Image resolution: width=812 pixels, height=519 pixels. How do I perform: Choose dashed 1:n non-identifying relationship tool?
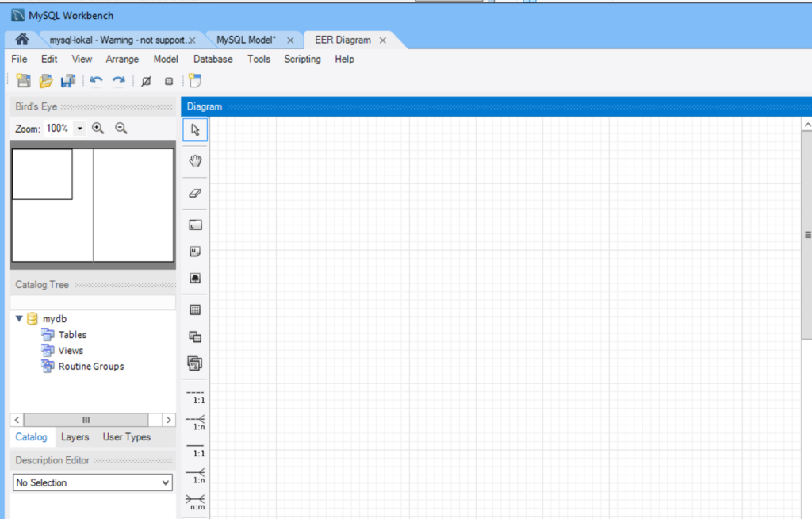click(x=196, y=423)
